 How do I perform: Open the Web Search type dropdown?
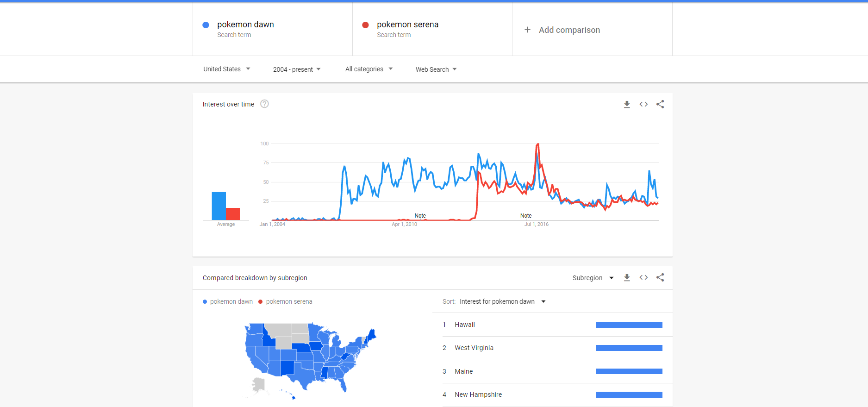tap(436, 69)
